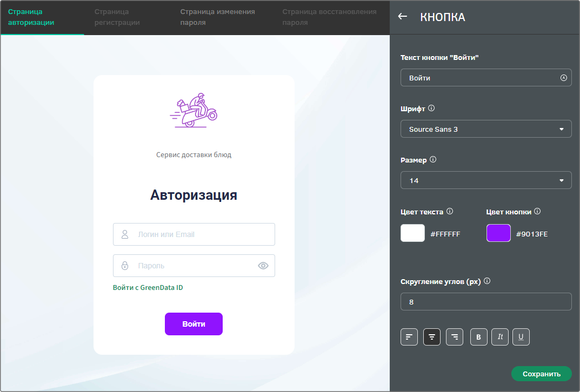The height and width of the screenshot is (392, 580).
Task: Show password with the eye icon
Action: point(263,266)
